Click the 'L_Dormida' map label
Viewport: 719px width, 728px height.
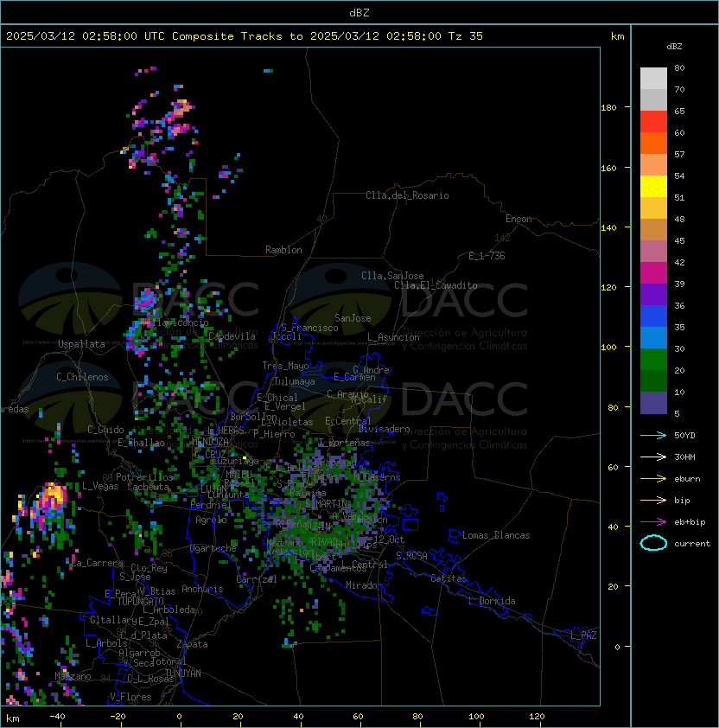point(492,601)
